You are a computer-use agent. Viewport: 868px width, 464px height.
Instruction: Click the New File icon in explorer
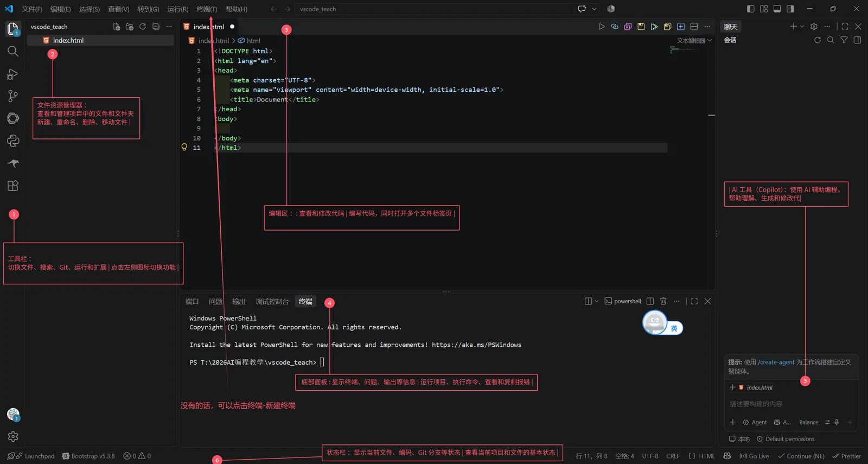pos(117,27)
